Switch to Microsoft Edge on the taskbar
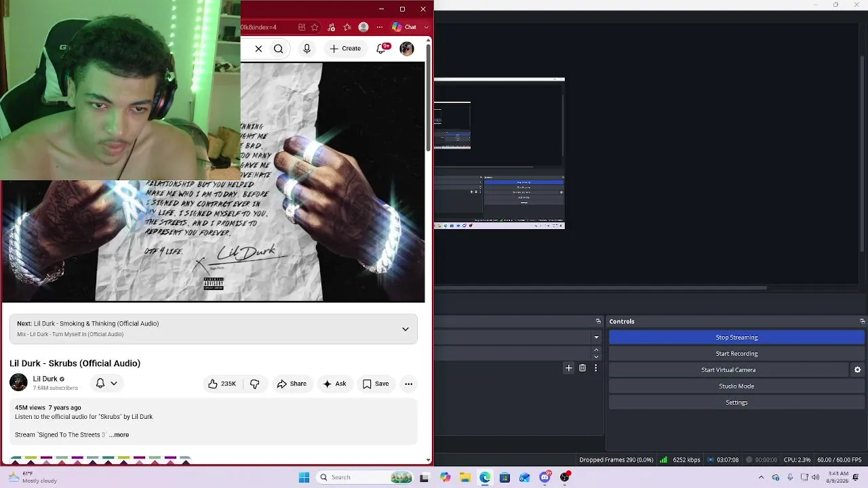This screenshot has width=868, height=488. [485, 477]
